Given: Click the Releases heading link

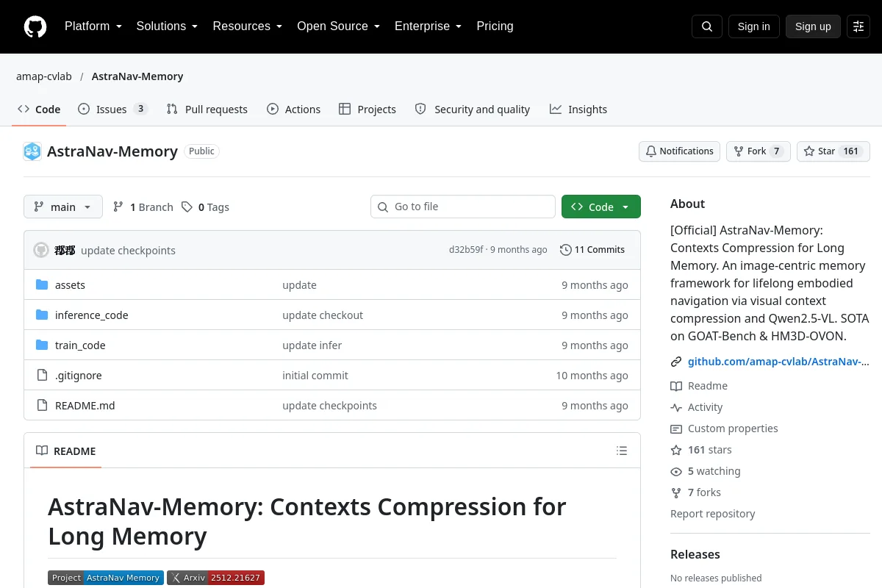Looking at the screenshot, I should [x=695, y=554].
